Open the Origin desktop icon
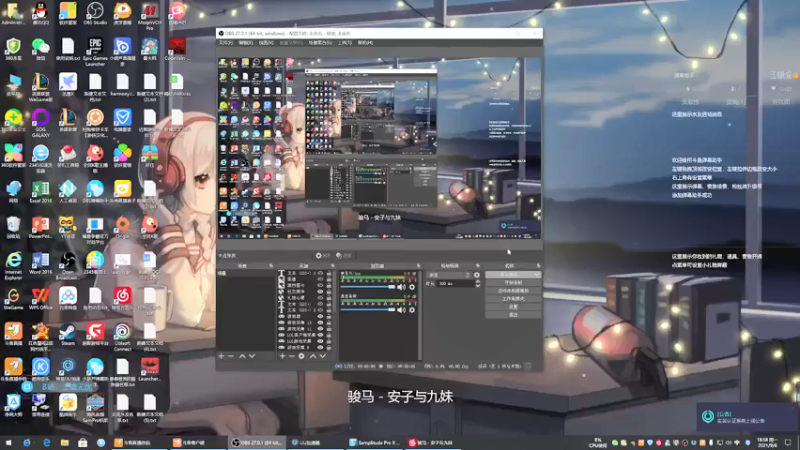This screenshot has height=450, width=800. (122, 228)
